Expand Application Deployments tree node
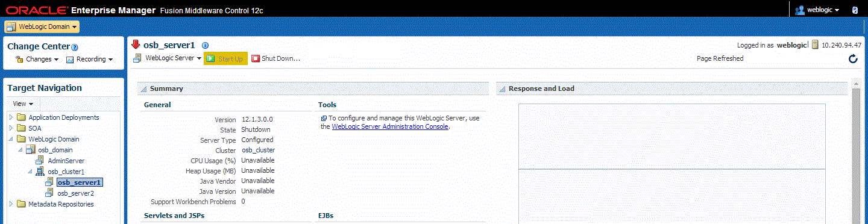 (11, 117)
